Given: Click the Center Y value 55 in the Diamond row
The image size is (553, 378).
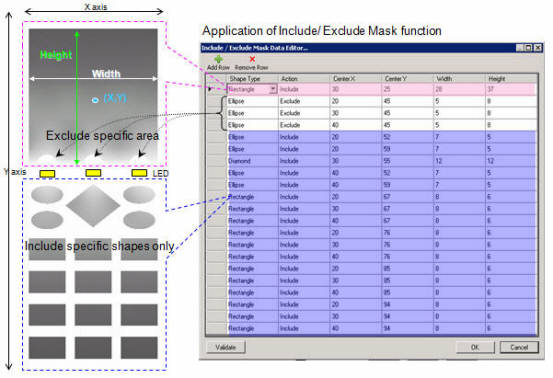Looking at the screenshot, I should tap(407, 161).
